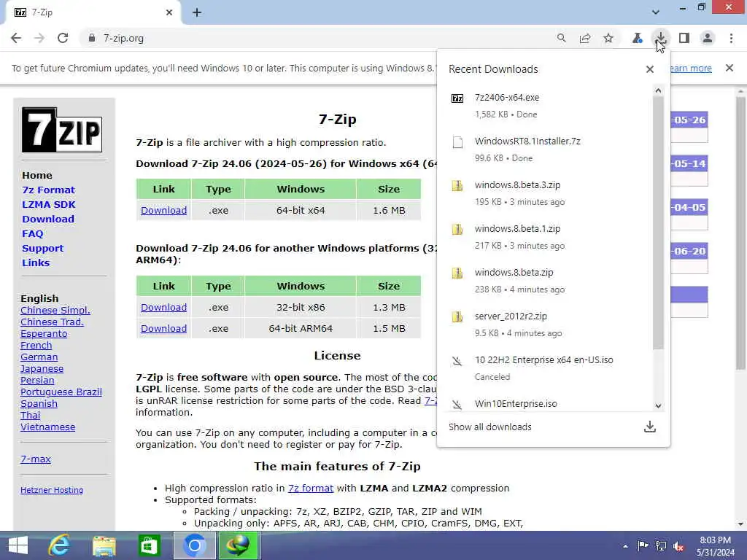Close the 7-Zip browser tab
This screenshot has width=747, height=560.
169,12
